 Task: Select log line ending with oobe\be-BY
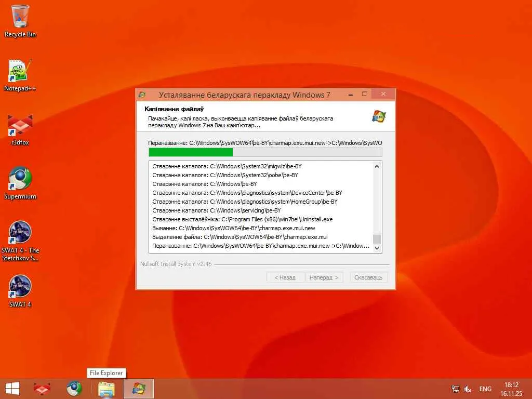225,175
